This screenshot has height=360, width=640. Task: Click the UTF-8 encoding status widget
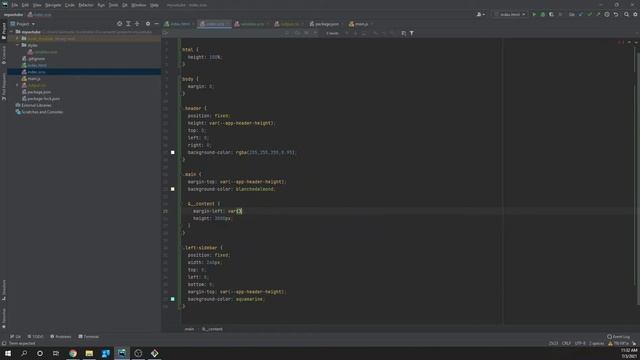(580, 343)
